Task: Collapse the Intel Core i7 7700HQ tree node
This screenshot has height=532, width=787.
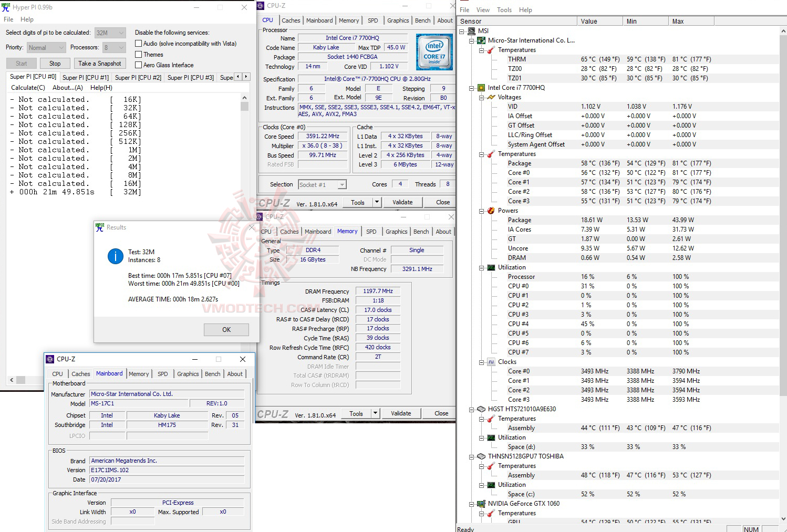Action: [x=472, y=88]
